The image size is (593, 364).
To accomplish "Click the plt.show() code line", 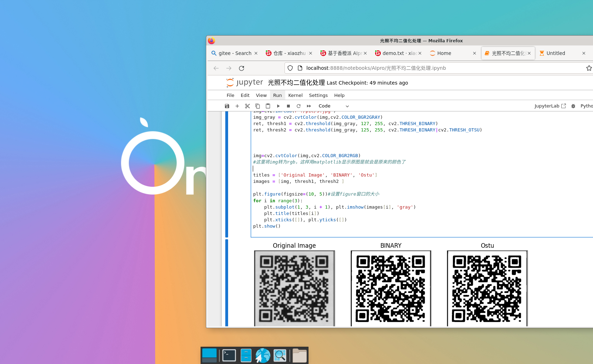I will [267, 226].
